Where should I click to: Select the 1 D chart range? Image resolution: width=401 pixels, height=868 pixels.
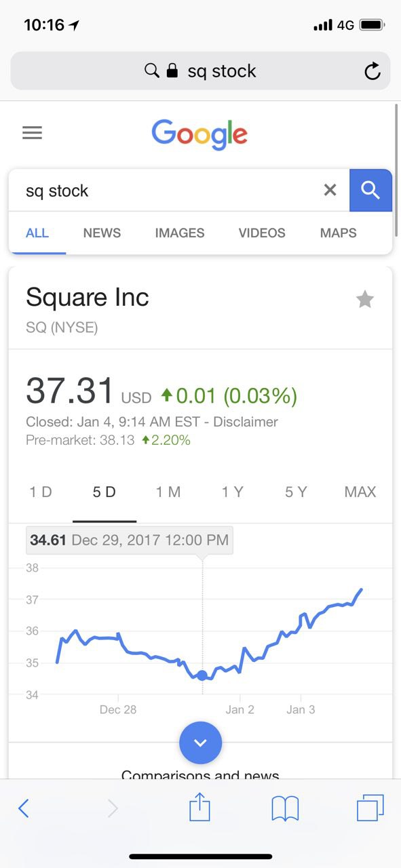coord(41,492)
